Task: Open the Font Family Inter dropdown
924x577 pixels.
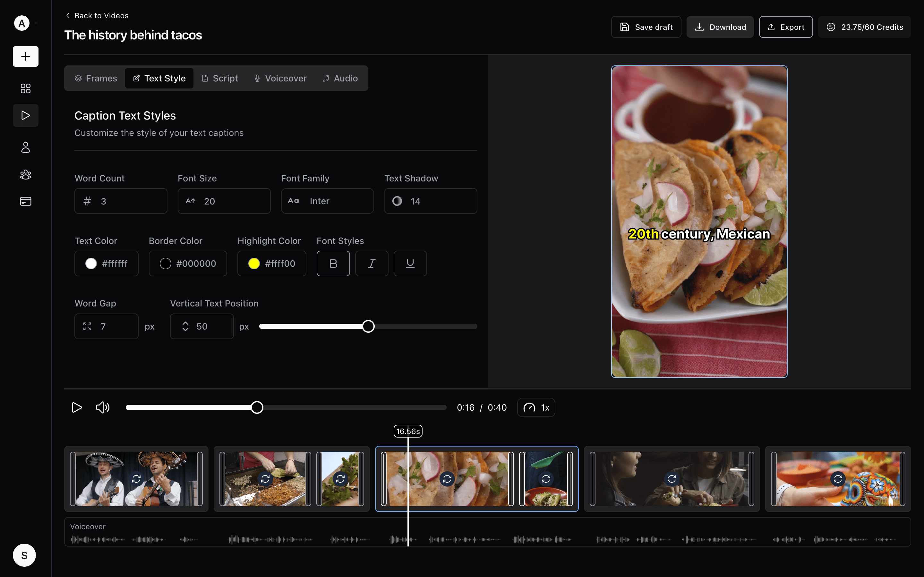Action: [x=327, y=201]
